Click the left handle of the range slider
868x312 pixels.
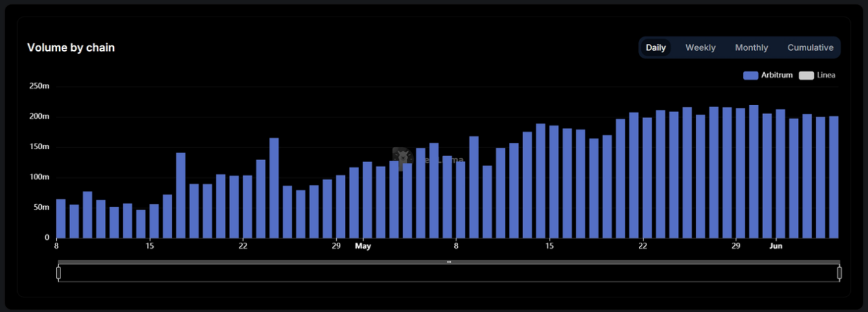[58, 273]
